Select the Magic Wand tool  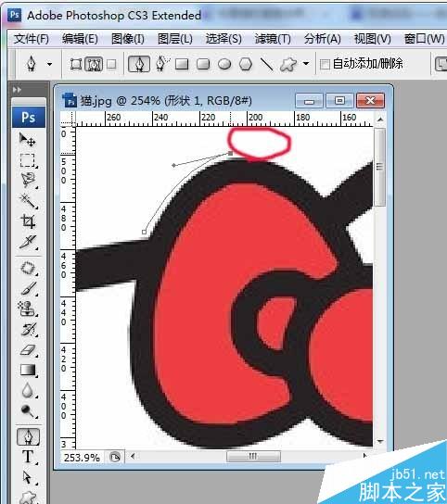coord(28,201)
